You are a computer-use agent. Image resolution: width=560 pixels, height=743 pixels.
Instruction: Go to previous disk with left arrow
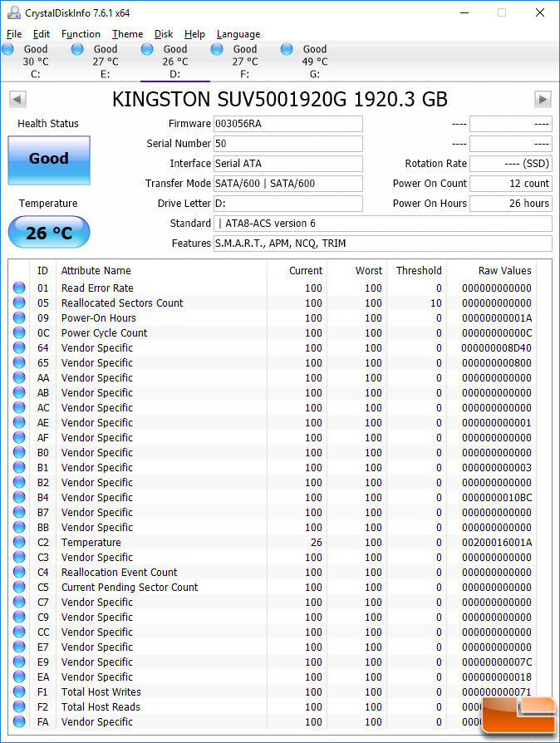[x=17, y=100]
